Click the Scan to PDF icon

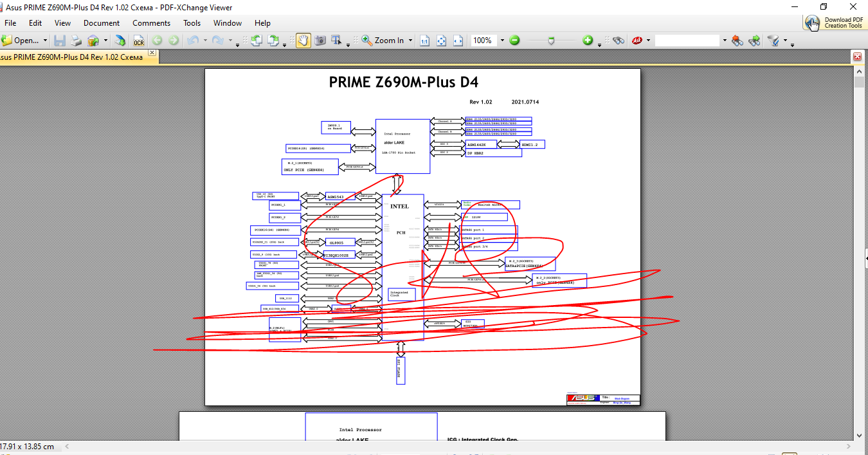(120, 41)
